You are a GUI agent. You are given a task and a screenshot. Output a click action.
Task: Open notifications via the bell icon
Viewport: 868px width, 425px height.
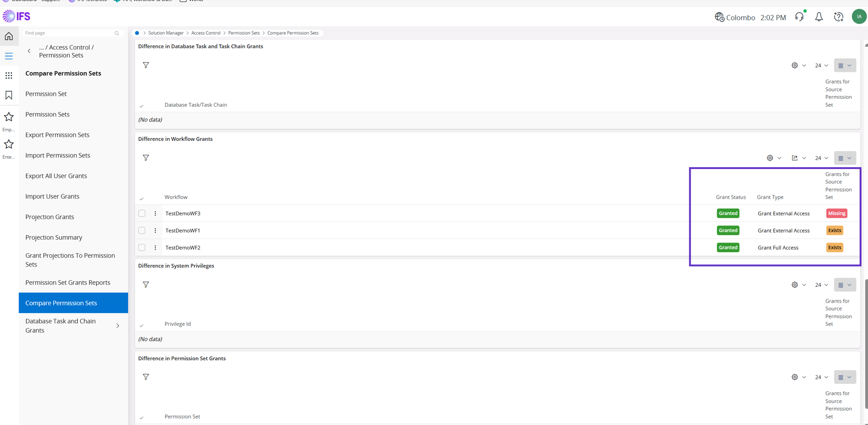819,16
